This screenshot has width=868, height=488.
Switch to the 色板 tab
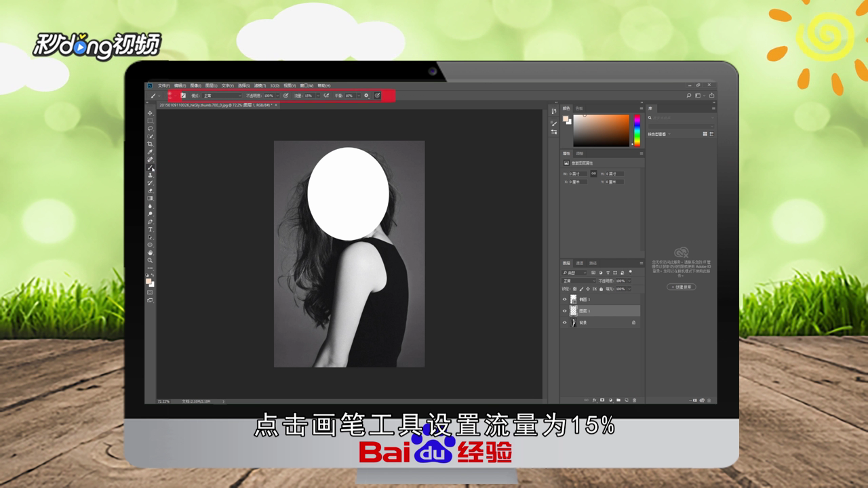pyautogui.click(x=579, y=108)
